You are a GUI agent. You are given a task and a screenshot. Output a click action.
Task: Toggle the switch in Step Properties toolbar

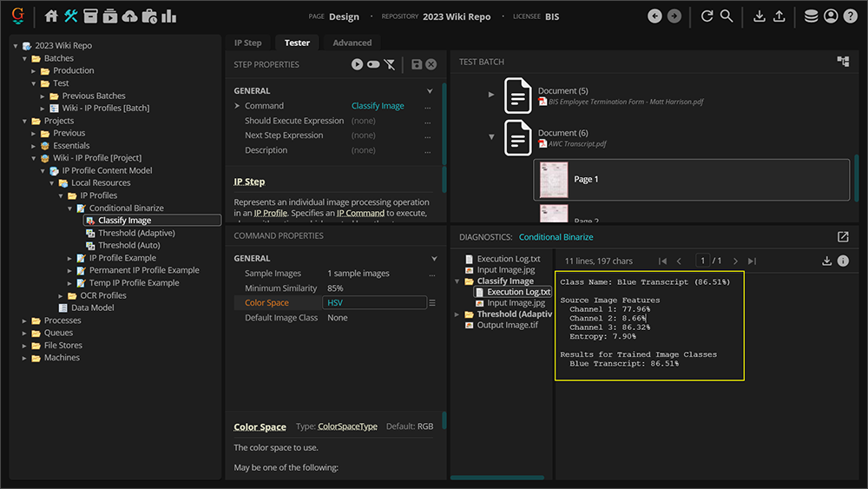tap(373, 64)
